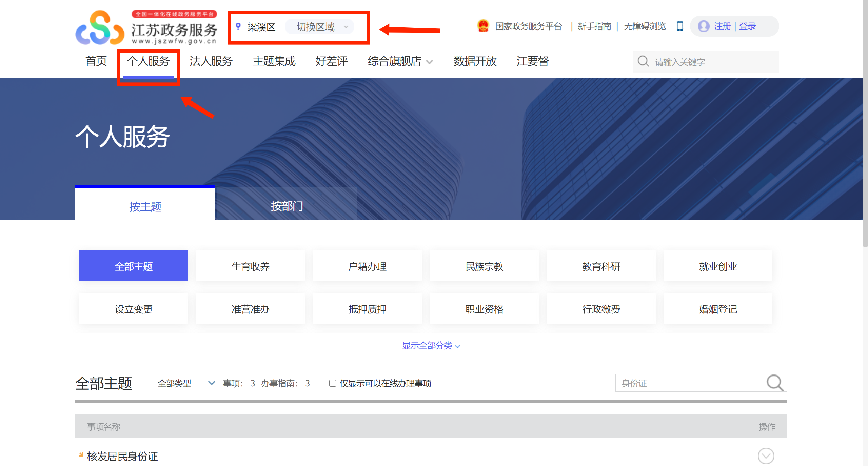Expand the 核发居民身份证 row with the circle arrow
Viewport: 868px width, 466px height.
[x=766, y=456]
